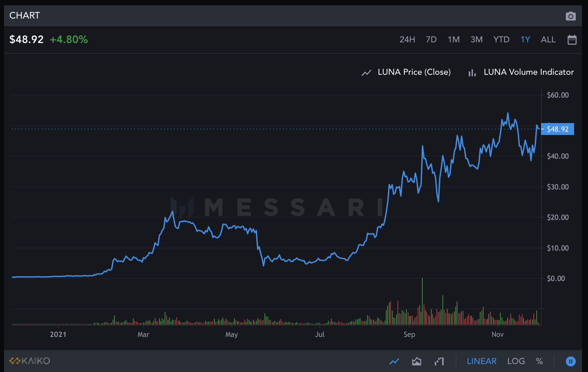Open the Kaiko data provider link

[x=29, y=361]
